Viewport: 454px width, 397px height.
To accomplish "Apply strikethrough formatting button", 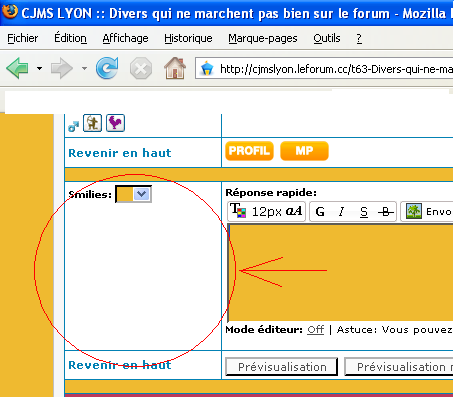I will [386, 212].
